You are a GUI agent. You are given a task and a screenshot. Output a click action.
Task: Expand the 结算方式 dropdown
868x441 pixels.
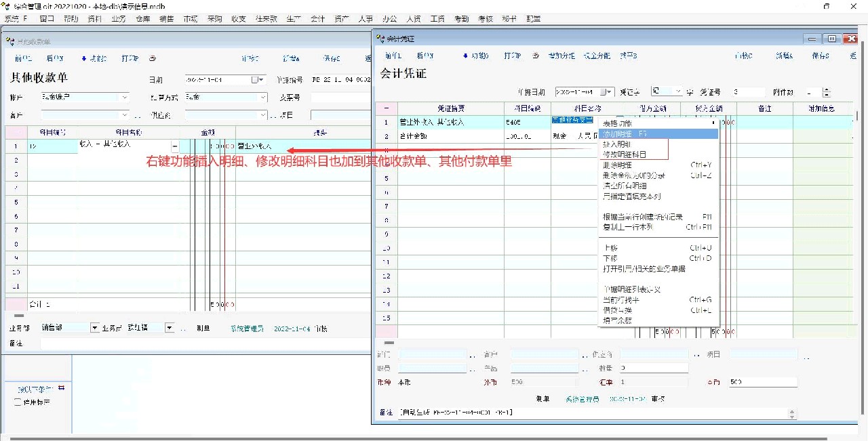pyautogui.click(x=263, y=98)
